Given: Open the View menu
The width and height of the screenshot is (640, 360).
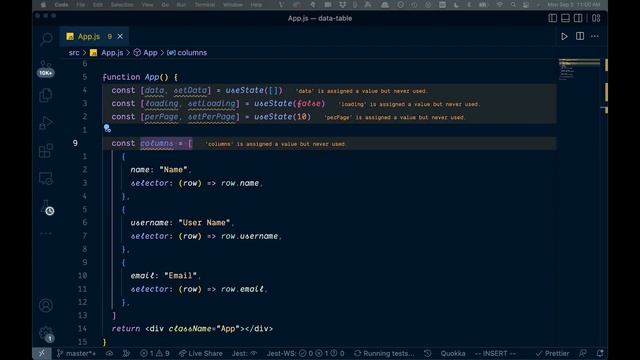Looking at the screenshot, I should tap(147, 5).
